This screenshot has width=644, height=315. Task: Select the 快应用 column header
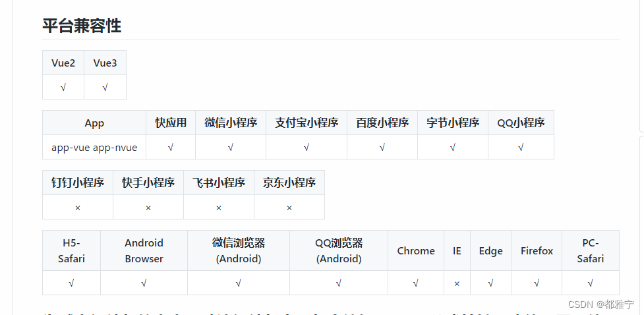pos(171,123)
